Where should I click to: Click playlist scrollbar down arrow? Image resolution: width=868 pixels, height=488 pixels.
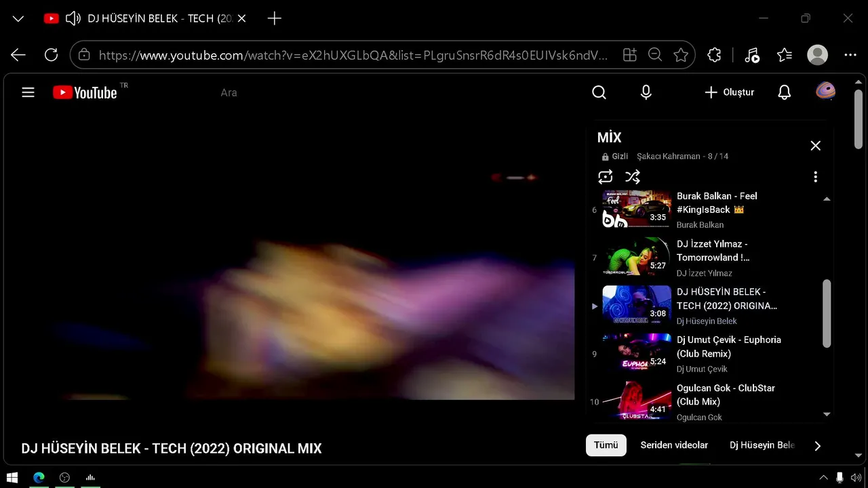pyautogui.click(x=827, y=413)
